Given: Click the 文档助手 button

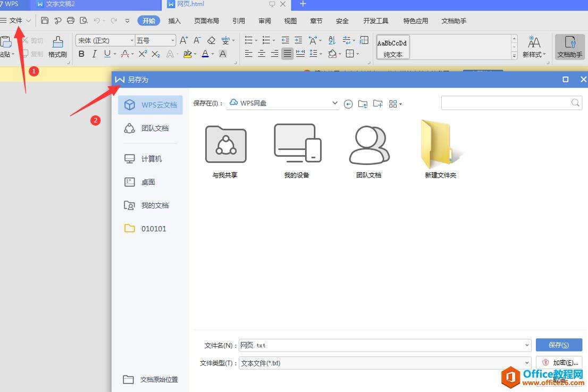Looking at the screenshot, I should pyautogui.click(x=569, y=47).
